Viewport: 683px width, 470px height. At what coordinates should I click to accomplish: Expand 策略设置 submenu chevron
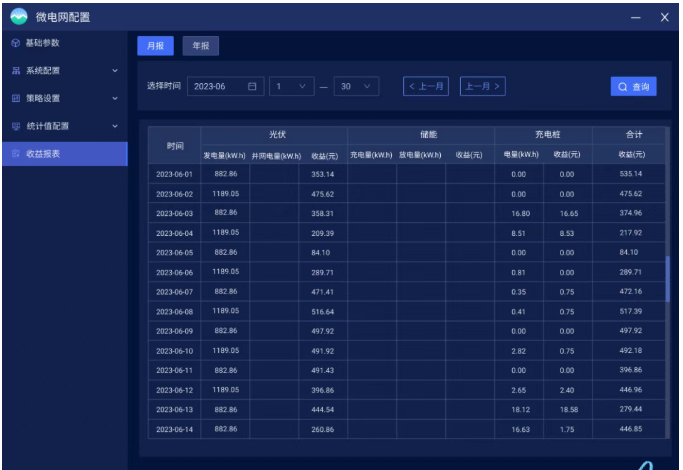tap(115, 98)
